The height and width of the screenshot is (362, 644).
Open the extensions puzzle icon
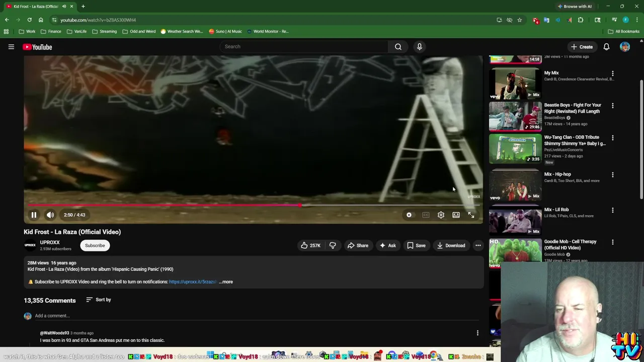click(581, 20)
